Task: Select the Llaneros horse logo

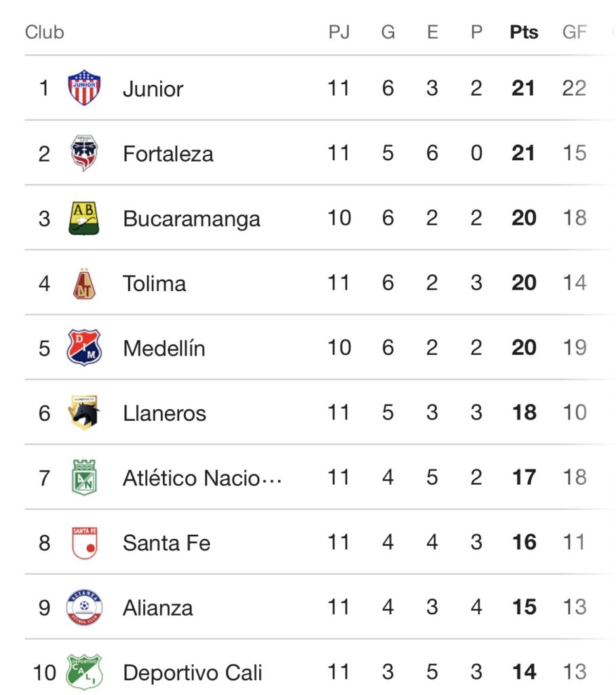Action: (x=83, y=413)
